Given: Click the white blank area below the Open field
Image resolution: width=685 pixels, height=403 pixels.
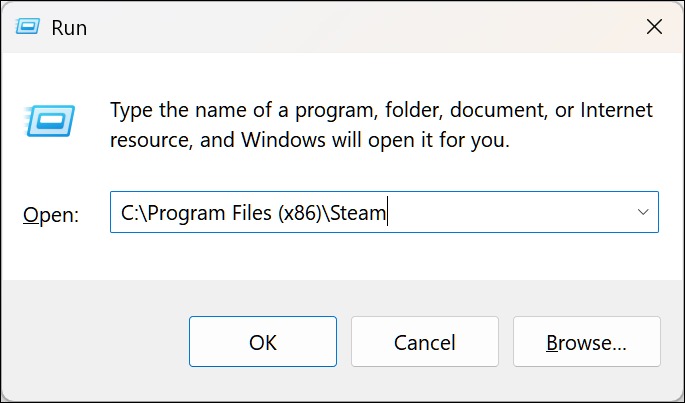Looking at the screenshot, I should (x=342, y=256).
